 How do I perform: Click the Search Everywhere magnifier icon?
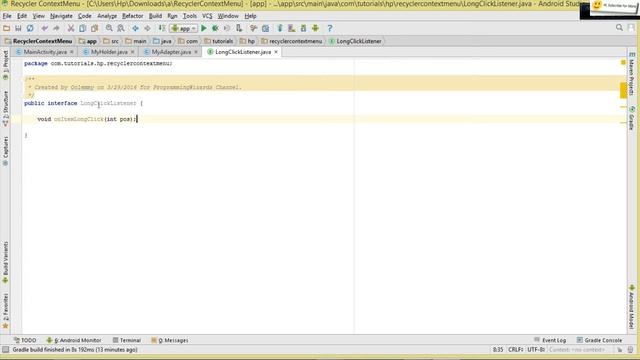point(619,28)
